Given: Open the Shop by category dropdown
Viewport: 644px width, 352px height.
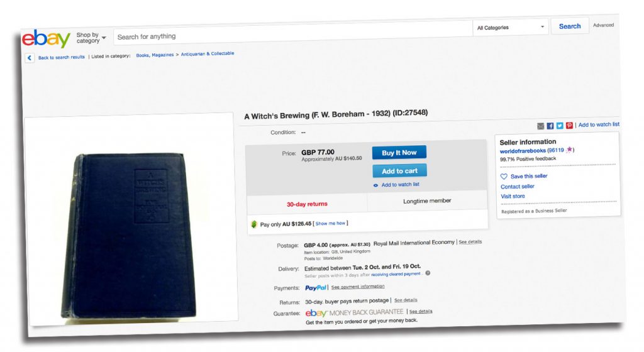Looking at the screenshot, I should [91, 38].
